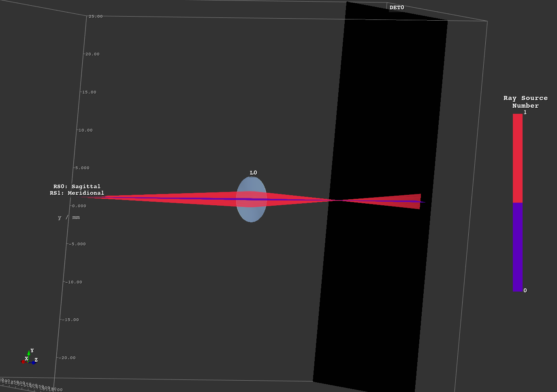This screenshot has width=557, height=392.
Task: Click the 20.00 axis tick label
Action: pyautogui.click(x=92, y=54)
